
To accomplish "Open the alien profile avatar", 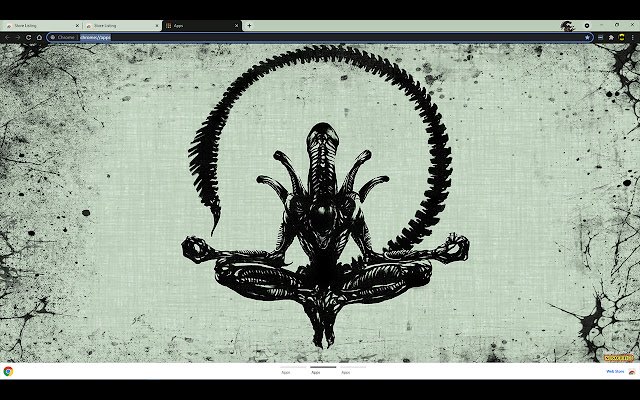I will tap(567, 26).
